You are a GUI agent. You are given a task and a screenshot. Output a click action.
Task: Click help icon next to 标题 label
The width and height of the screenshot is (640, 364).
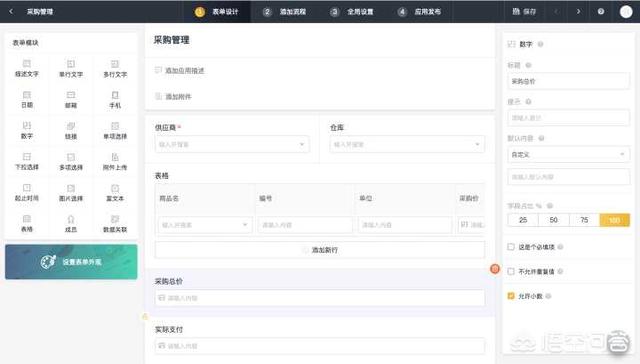(528, 65)
